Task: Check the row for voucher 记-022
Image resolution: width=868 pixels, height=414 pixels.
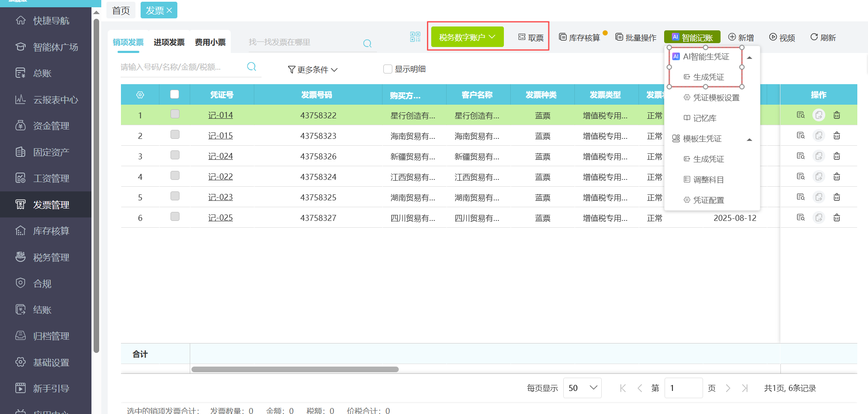Action: tap(175, 176)
